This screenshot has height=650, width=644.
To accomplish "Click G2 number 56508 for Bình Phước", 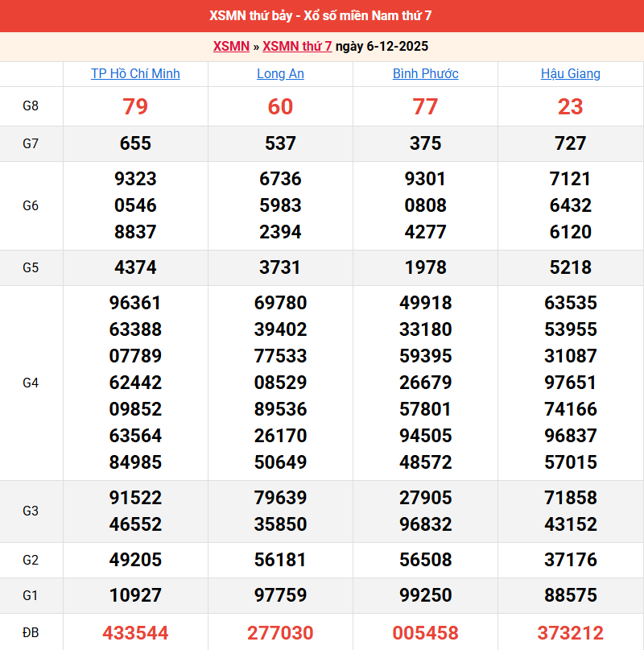I will click(x=425, y=560).
